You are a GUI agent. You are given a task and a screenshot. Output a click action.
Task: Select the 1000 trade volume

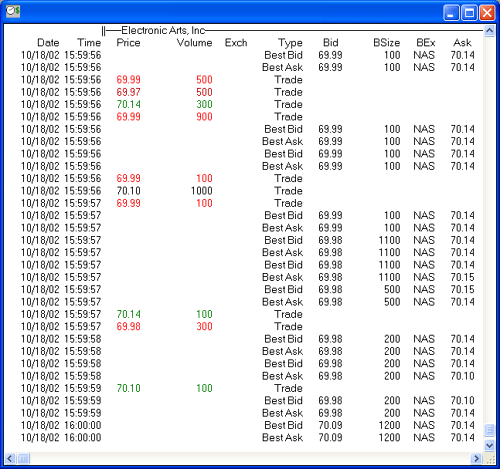click(202, 191)
